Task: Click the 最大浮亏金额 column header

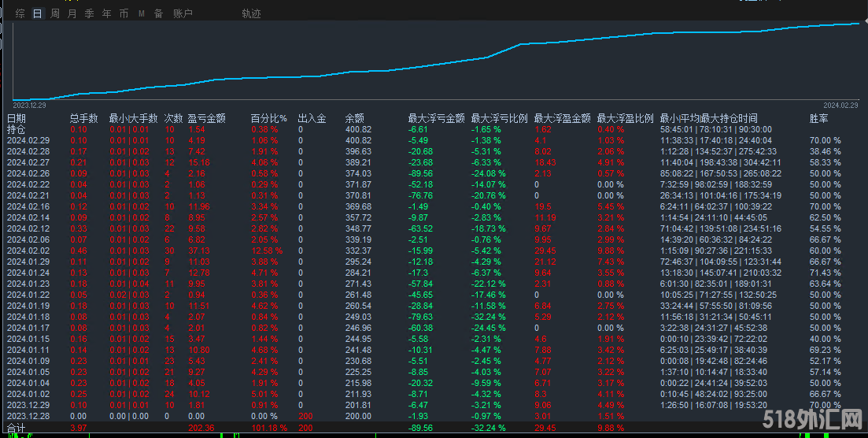Action: (436, 118)
